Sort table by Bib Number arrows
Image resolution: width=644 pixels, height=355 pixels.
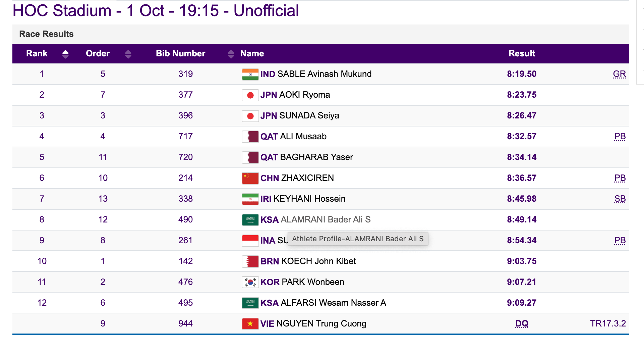[231, 54]
